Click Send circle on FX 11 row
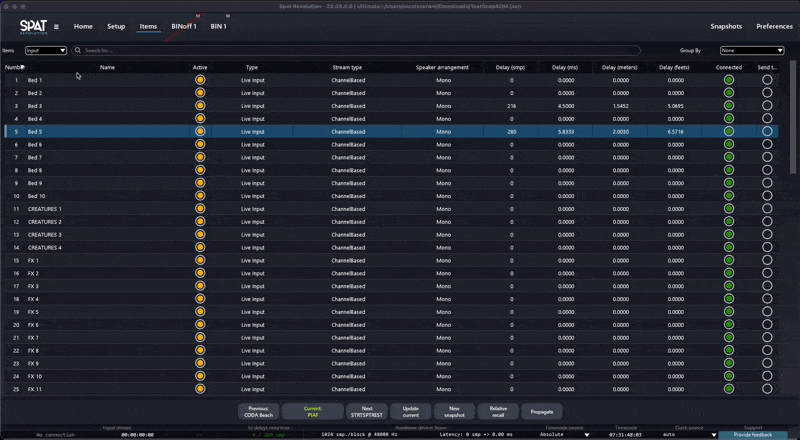The image size is (800, 440). [767, 389]
